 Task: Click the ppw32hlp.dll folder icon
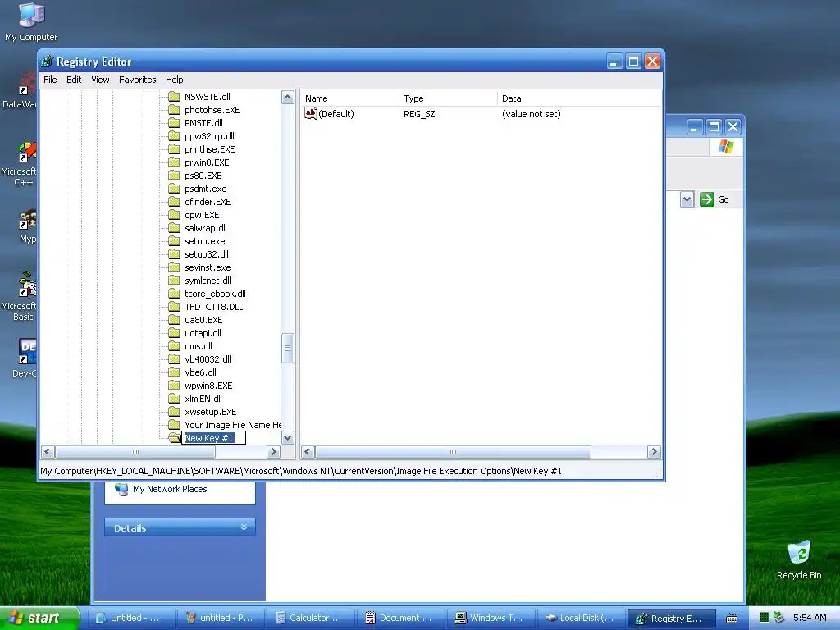pyautogui.click(x=174, y=136)
